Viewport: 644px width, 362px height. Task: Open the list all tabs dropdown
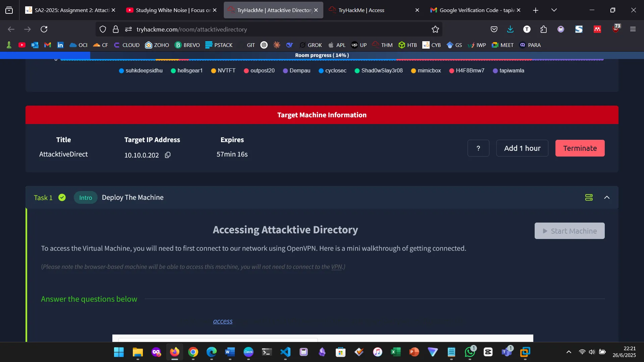coord(554,10)
